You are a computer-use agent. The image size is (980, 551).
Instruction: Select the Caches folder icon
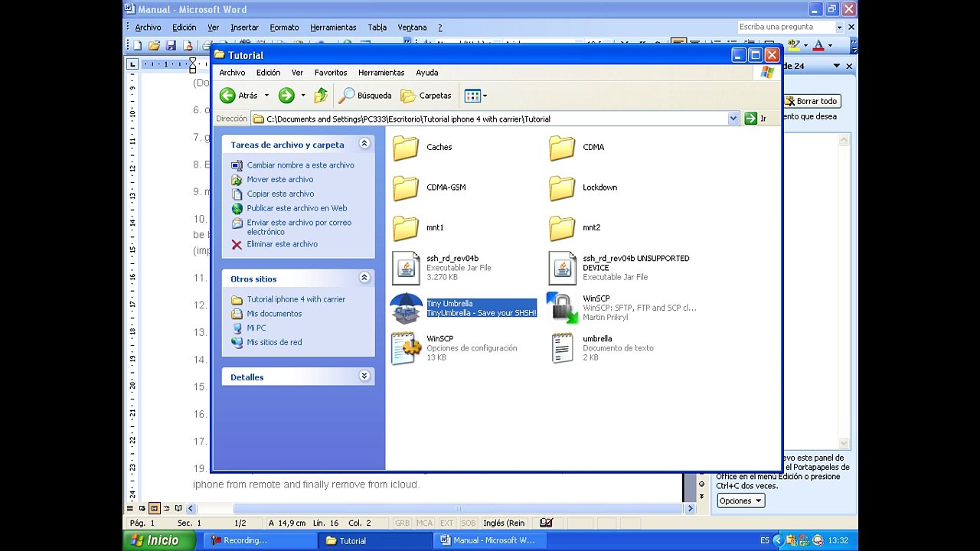406,147
